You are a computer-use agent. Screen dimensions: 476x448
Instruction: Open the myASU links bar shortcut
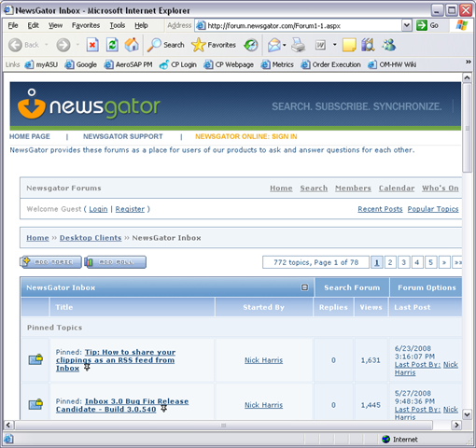click(41, 64)
